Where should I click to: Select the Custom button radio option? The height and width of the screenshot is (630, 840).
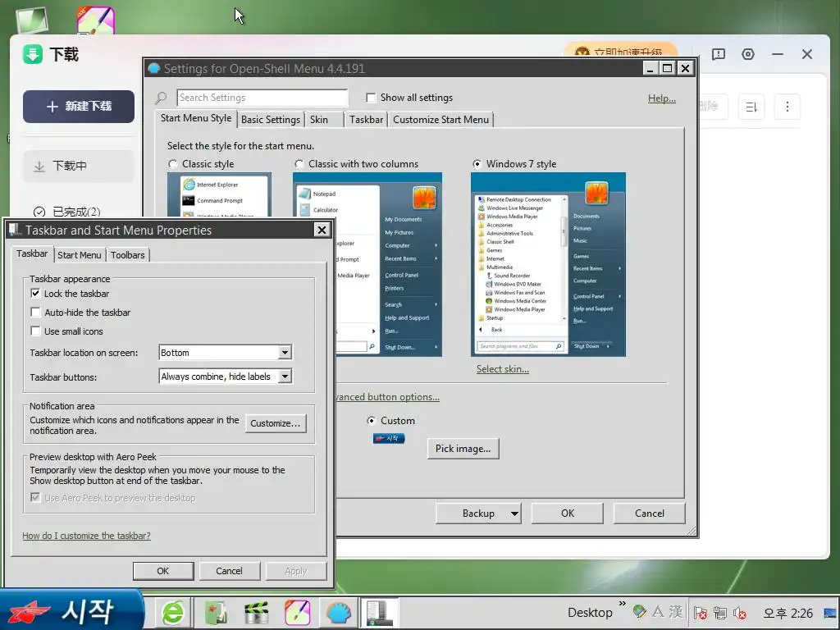coord(371,421)
